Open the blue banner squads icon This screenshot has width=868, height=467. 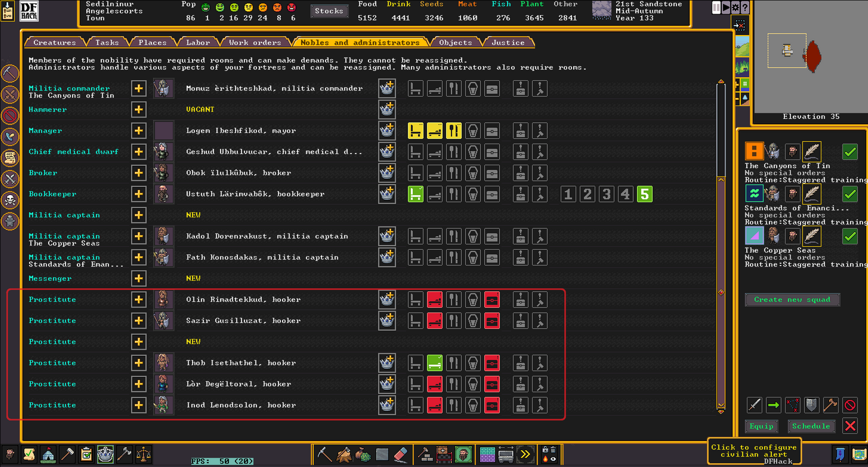tap(840, 454)
